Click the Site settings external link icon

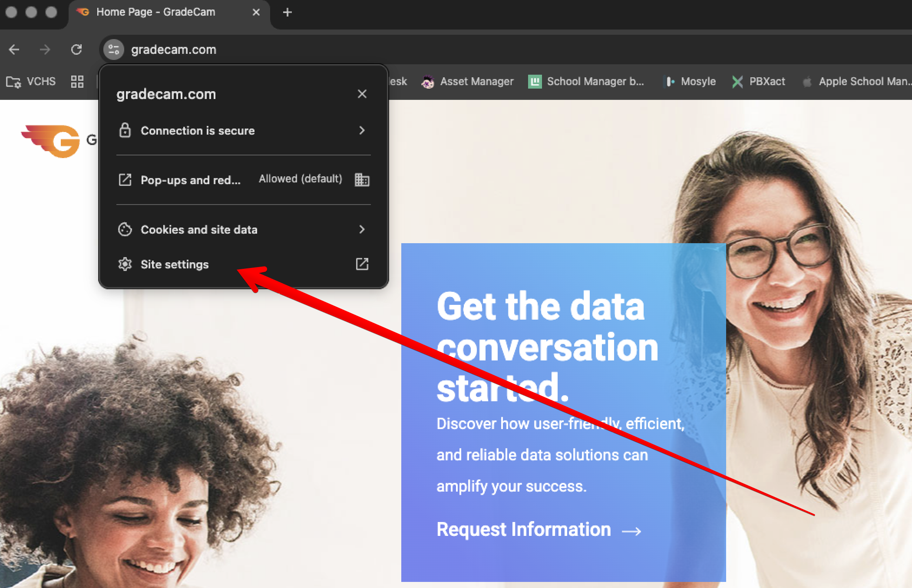click(x=362, y=264)
